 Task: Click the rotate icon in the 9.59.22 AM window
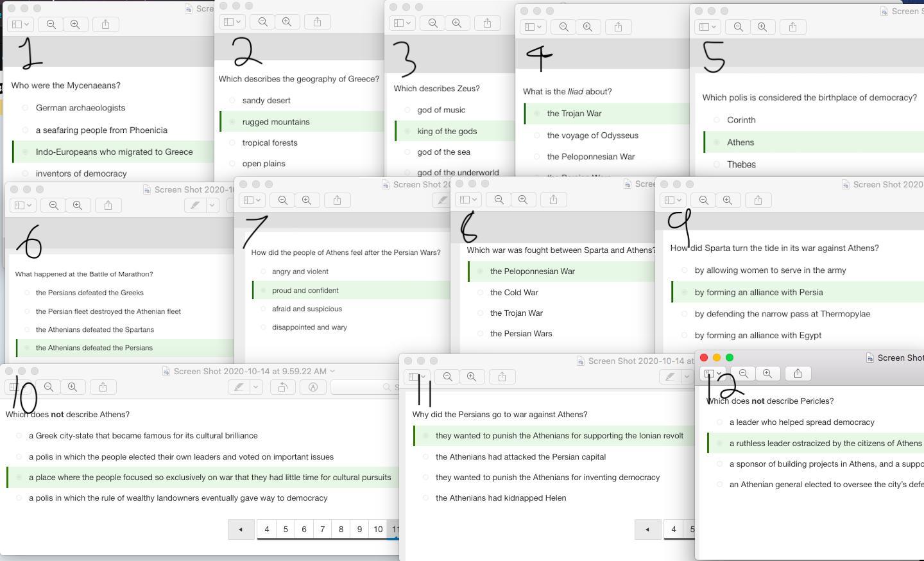(x=282, y=387)
